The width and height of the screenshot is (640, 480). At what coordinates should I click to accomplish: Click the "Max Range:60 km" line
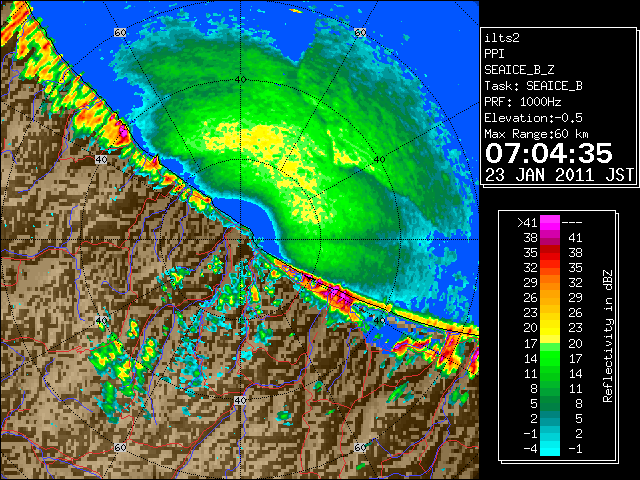tap(536, 134)
